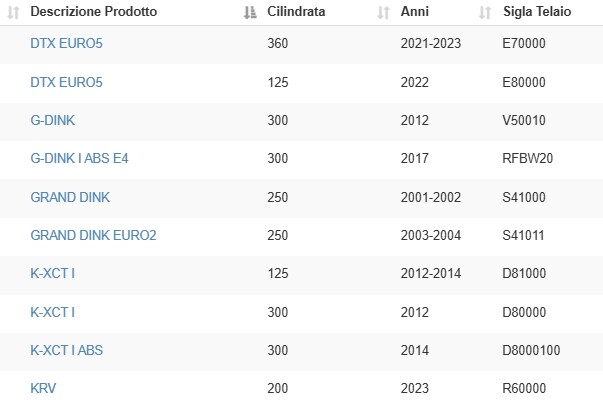Open the KRV product link

43,388
